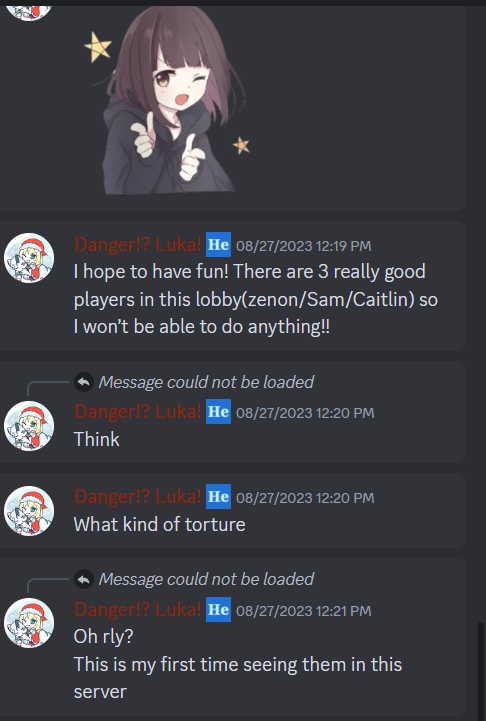The height and width of the screenshot is (721, 486).
Task: Click the "He" badge on the "Think" message
Action: [x=218, y=412]
